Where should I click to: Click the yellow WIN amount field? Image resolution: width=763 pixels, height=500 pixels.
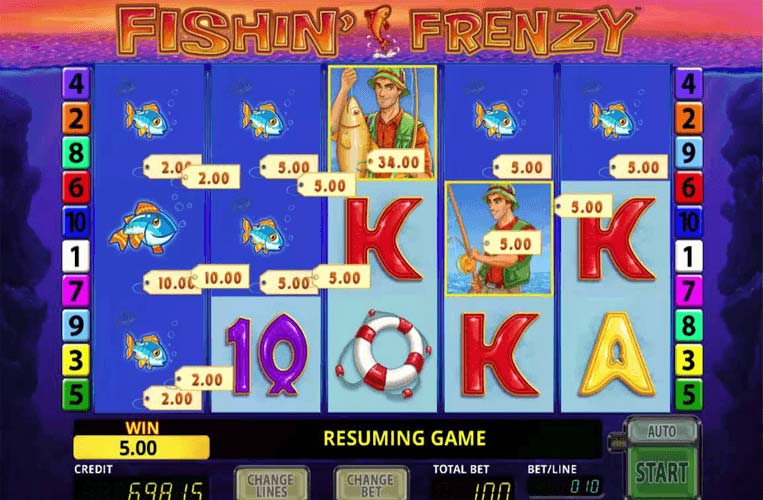pos(142,447)
